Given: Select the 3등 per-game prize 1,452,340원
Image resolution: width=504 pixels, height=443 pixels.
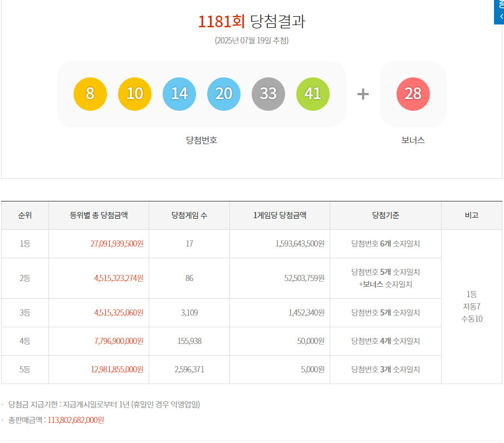Looking at the screenshot, I should click(306, 313).
